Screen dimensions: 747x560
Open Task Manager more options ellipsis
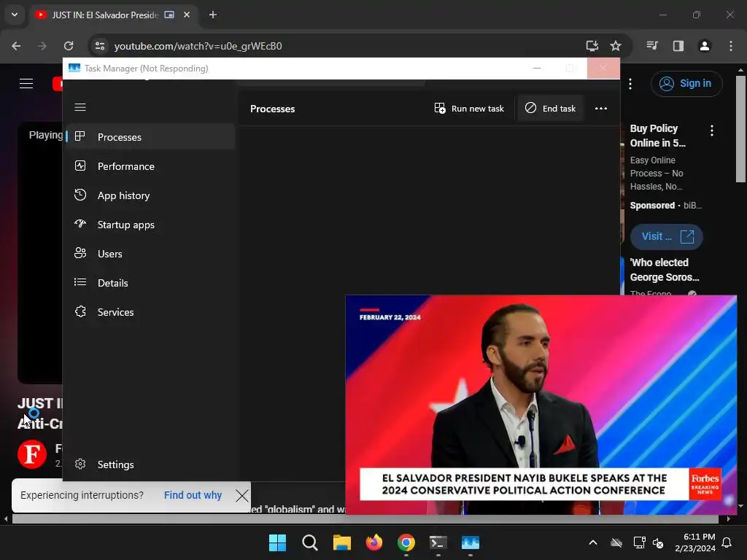[x=601, y=109]
